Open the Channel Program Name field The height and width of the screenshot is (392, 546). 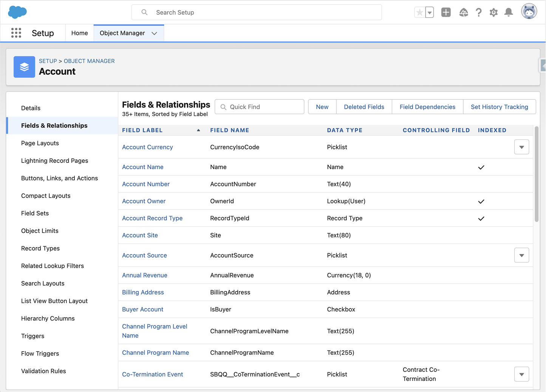(155, 353)
